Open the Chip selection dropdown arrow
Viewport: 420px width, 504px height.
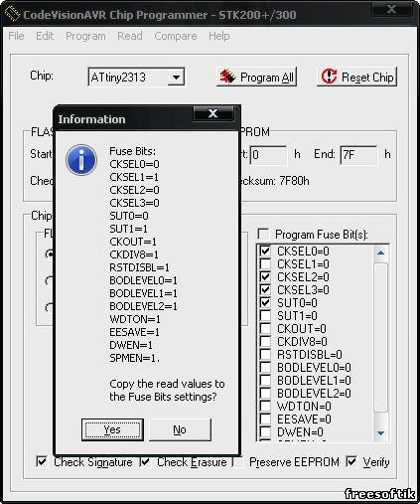(x=176, y=78)
